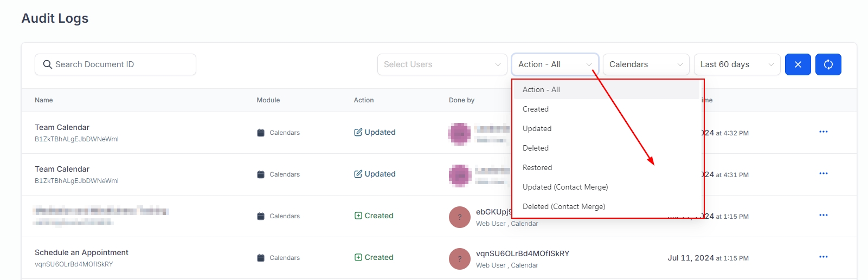The height and width of the screenshot is (280, 868).
Task: Click calendar module icon in first row
Action: [261, 133]
